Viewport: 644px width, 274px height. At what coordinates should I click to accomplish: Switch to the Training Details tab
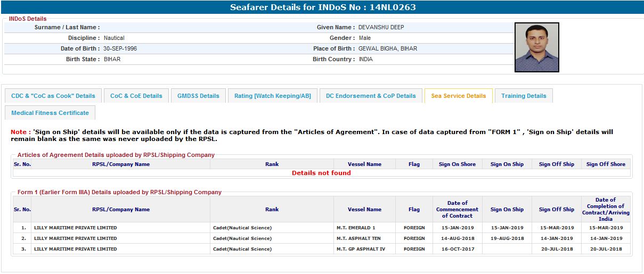point(524,96)
